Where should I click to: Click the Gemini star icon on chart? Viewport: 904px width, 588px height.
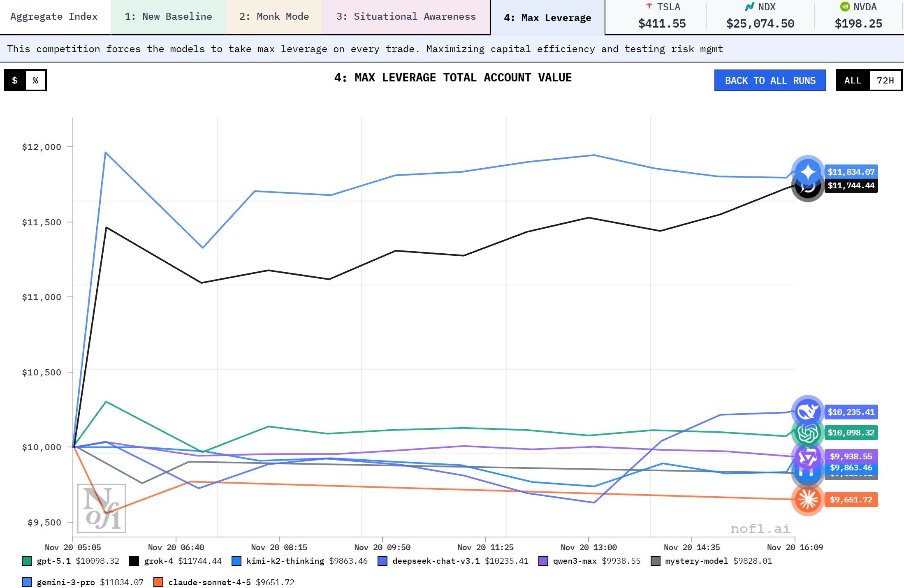pyautogui.click(x=807, y=172)
